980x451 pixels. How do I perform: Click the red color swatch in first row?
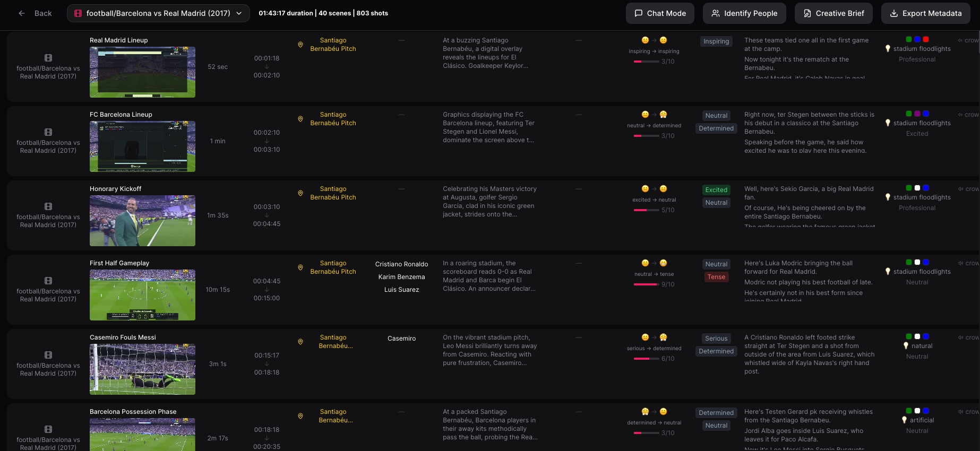(926, 39)
